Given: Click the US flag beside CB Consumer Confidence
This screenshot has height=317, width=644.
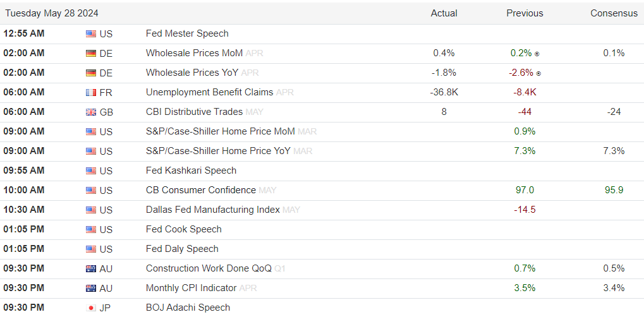Looking at the screenshot, I should pyautogui.click(x=91, y=191).
